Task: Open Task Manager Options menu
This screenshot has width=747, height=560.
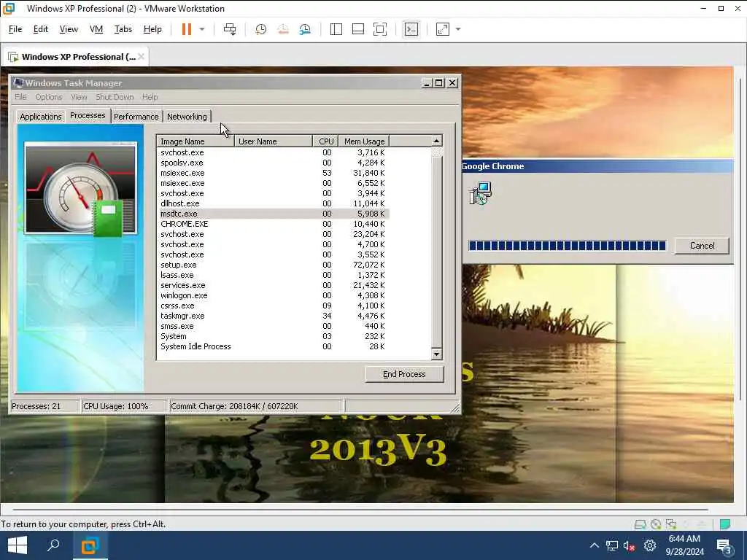Action: (x=49, y=97)
